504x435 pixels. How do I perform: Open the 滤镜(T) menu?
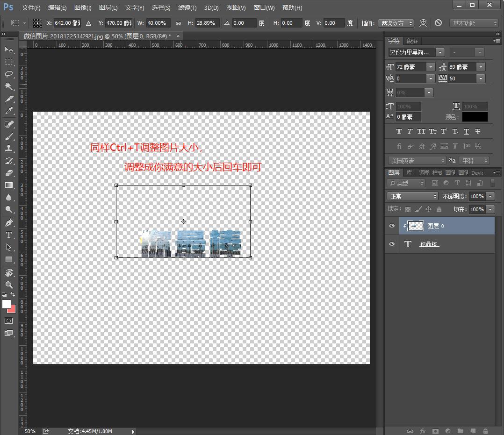(187, 7)
